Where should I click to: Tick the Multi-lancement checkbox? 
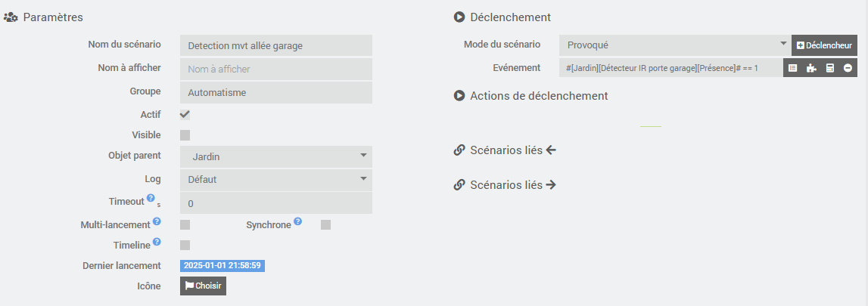(x=185, y=225)
